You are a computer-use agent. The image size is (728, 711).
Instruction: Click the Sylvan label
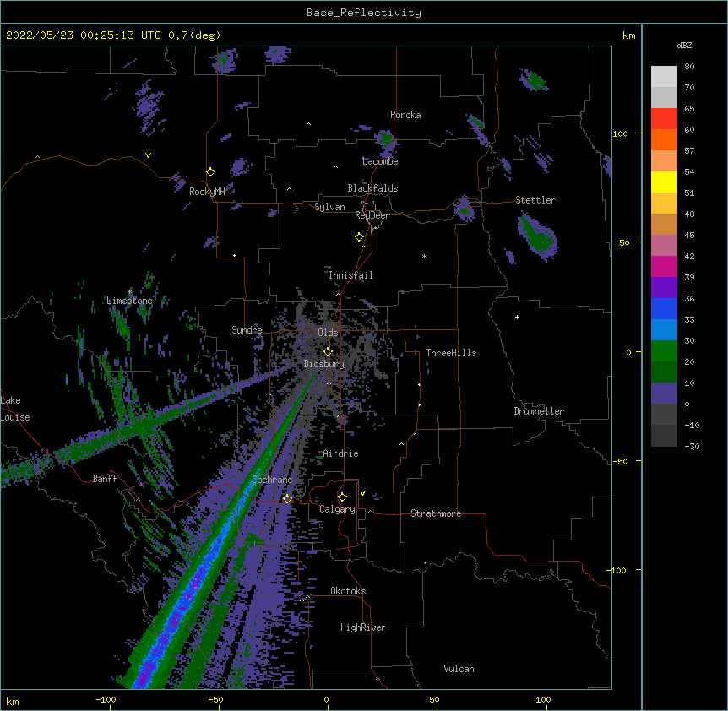329,207
